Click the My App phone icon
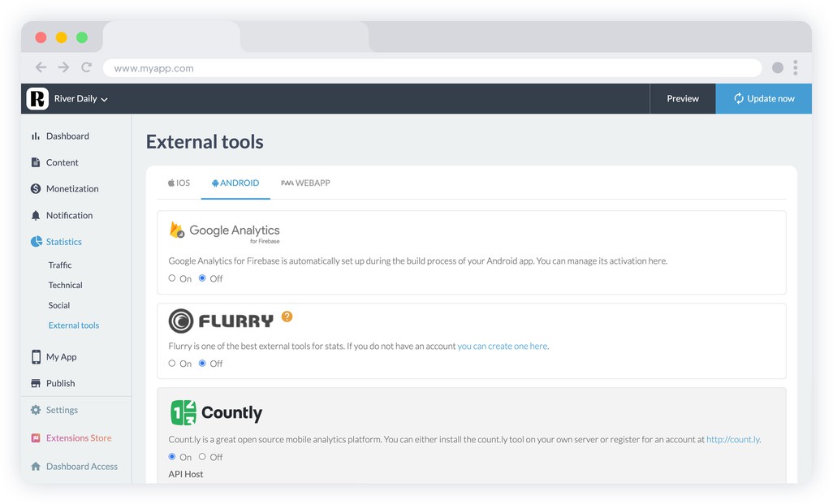The height and width of the screenshot is (504, 833). pyautogui.click(x=36, y=357)
